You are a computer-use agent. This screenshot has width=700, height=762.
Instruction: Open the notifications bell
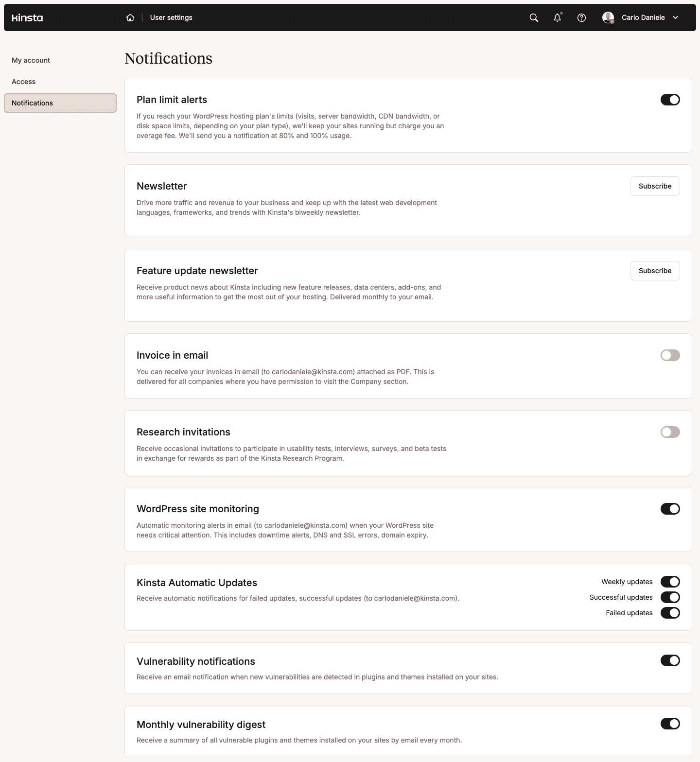(557, 17)
